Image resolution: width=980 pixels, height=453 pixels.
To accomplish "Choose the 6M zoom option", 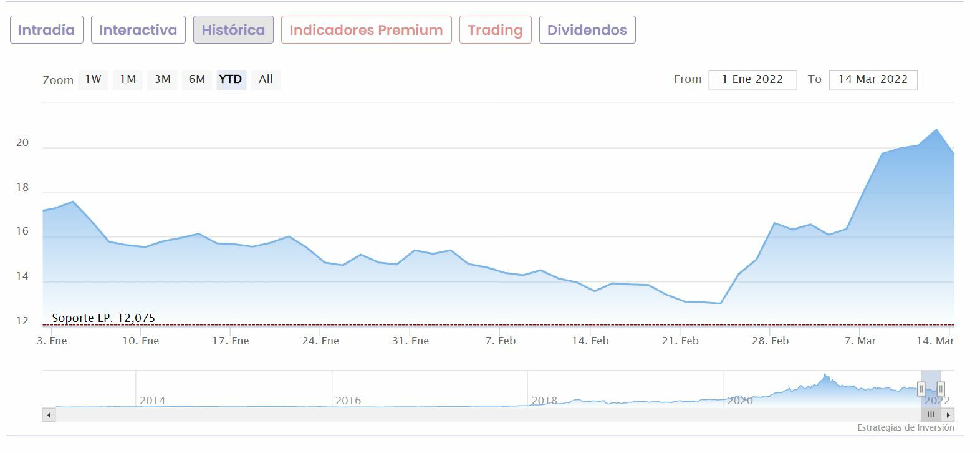I will [x=197, y=79].
